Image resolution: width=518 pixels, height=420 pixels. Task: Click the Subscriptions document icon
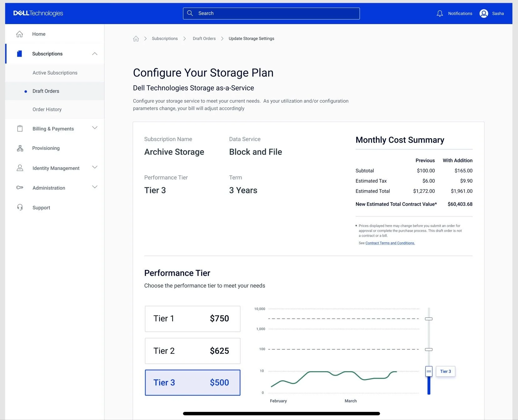tap(19, 54)
